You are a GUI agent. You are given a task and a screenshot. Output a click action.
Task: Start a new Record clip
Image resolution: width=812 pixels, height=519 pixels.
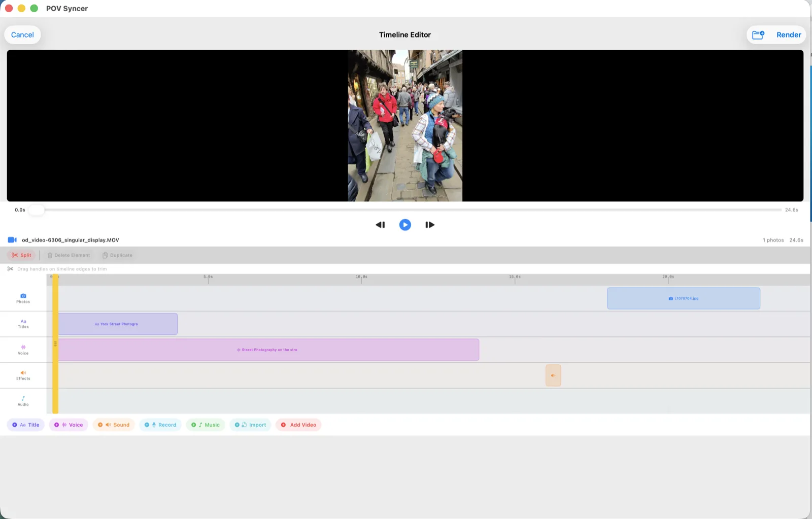(160, 425)
